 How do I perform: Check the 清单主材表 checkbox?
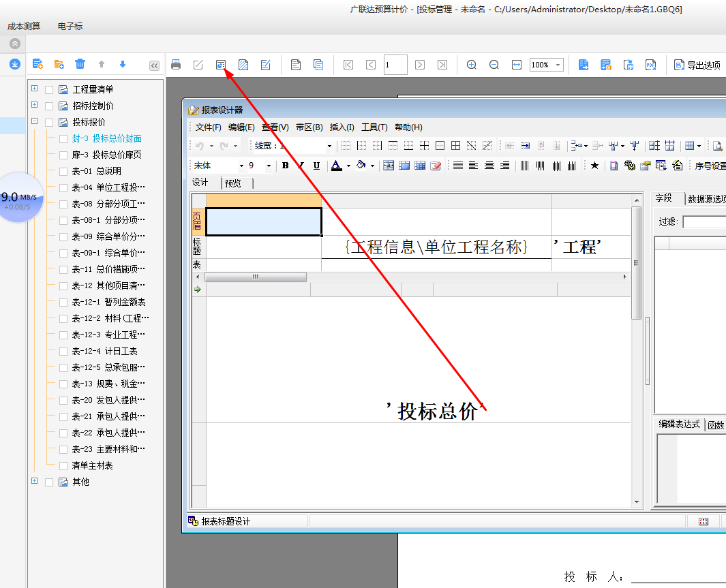pos(63,466)
